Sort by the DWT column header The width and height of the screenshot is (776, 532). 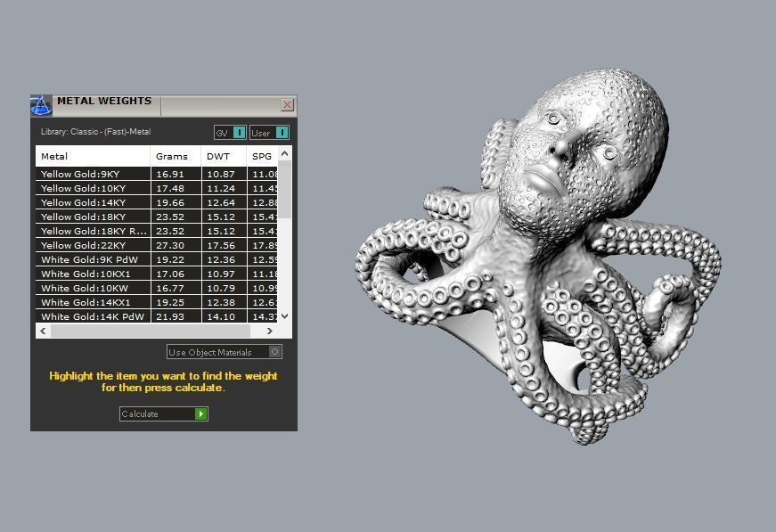[x=224, y=156]
